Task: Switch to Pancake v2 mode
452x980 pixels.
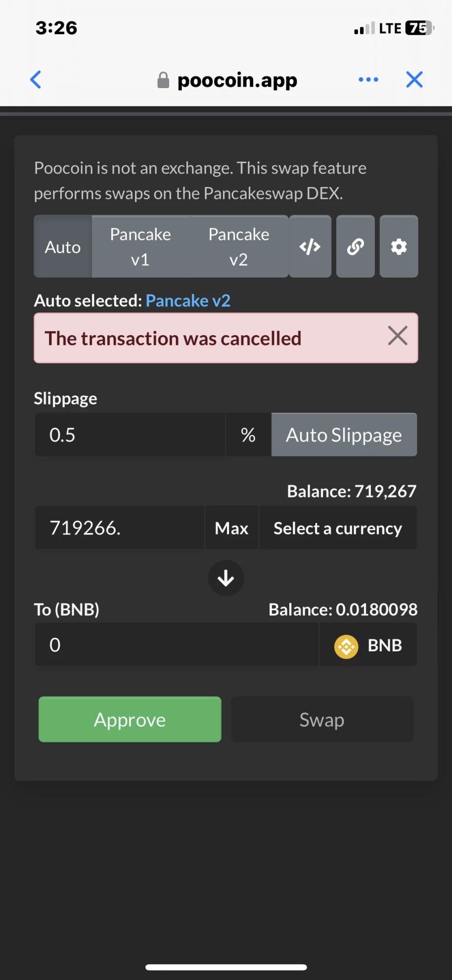Action: (x=239, y=246)
